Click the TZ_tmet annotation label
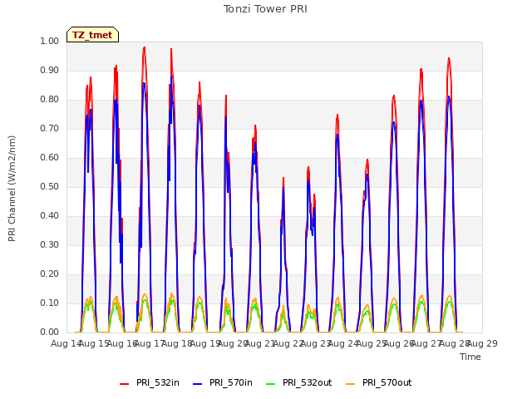 92,35
